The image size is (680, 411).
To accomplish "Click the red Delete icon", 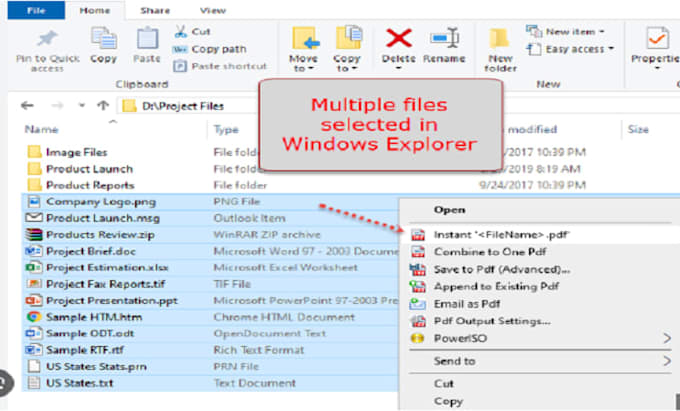I will [399, 39].
